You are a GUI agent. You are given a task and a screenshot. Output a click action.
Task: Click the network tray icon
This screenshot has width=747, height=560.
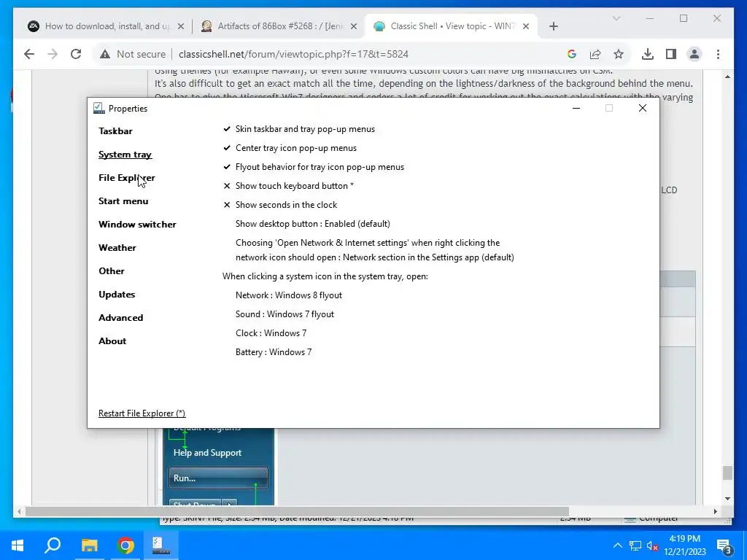pyautogui.click(x=635, y=545)
